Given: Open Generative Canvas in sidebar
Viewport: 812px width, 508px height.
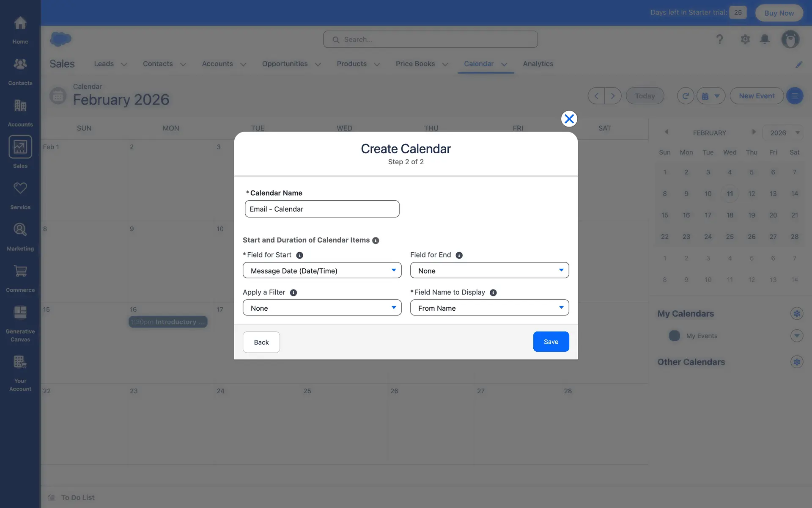Looking at the screenshot, I should point(20,313).
